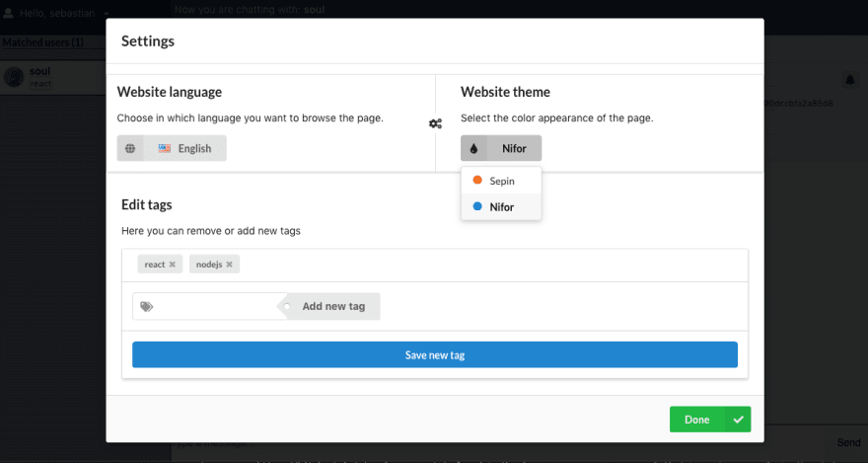Click the Send button in chat
The image size is (868, 463).
click(x=848, y=442)
